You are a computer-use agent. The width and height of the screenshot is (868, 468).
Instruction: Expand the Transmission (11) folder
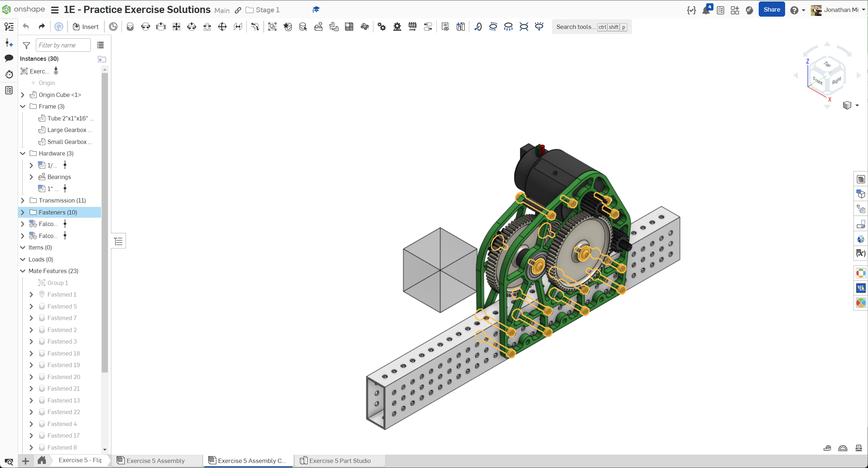click(23, 200)
